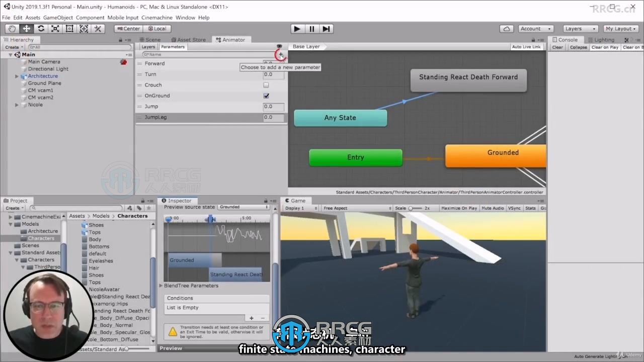Toggle the Crouch parameter checkbox
The width and height of the screenshot is (644, 362).
tap(266, 85)
